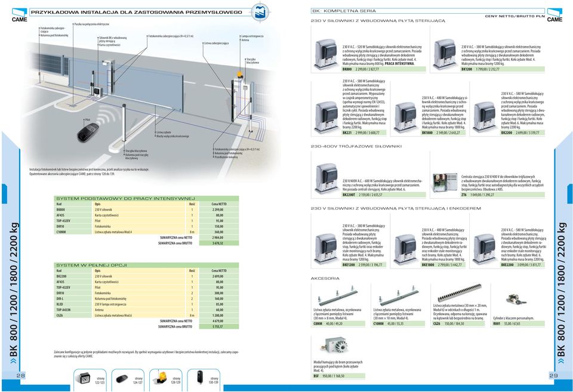
Task: Click the 'SYSTEM PODSTAWOWY DO PRACY INTENSYWNEJ' table header
Action: (x=146, y=198)
